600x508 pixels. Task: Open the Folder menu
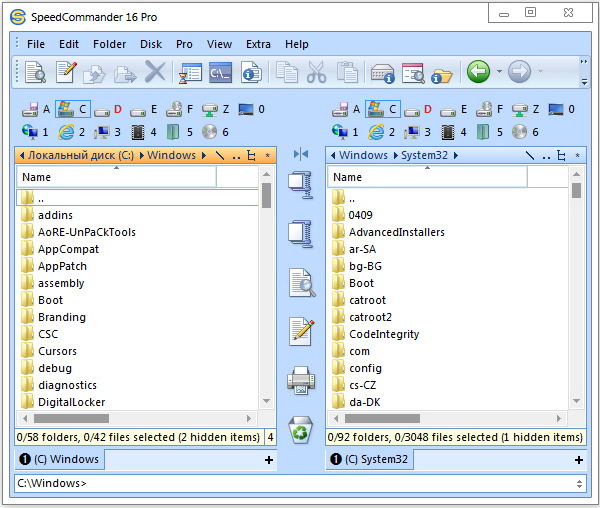(x=110, y=44)
